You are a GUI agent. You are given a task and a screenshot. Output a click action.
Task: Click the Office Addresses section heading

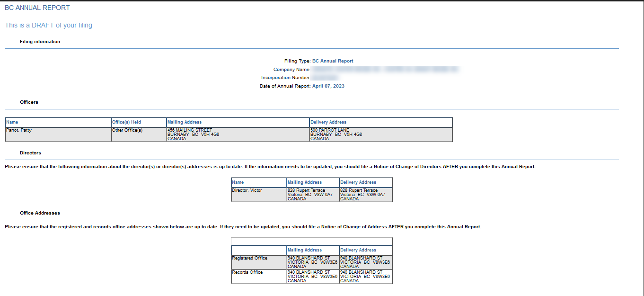click(40, 213)
